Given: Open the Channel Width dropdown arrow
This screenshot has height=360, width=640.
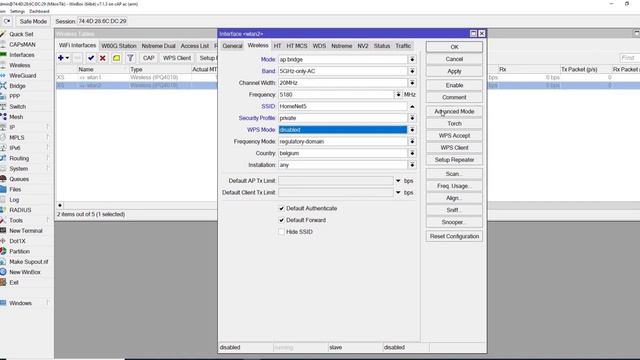Looking at the screenshot, I should coord(412,83).
